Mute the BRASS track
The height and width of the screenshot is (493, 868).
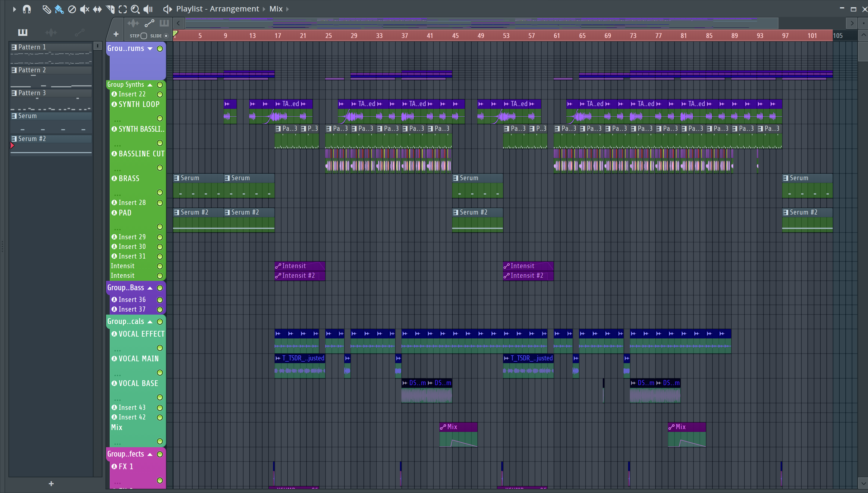160,192
